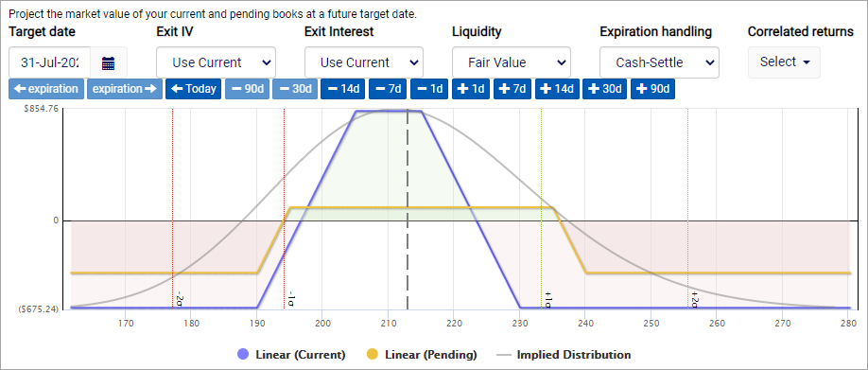The height and width of the screenshot is (370, 868).
Task: Open Expiration handling Cash-Settle dropdown
Action: (x=659, y=62)
